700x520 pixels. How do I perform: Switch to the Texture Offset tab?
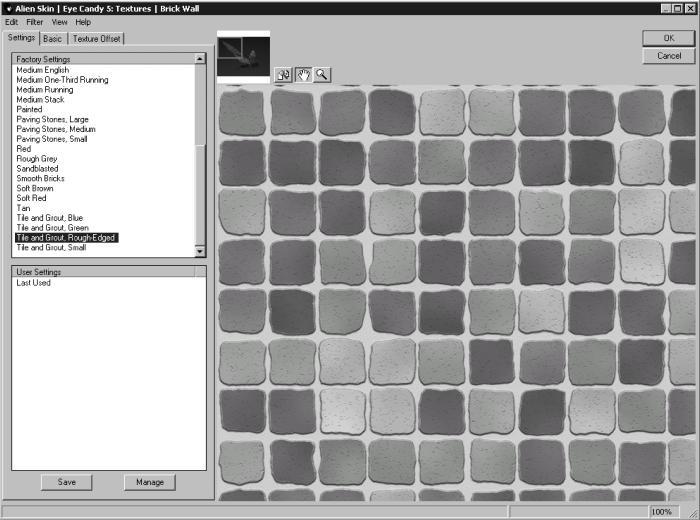(97, 39)
